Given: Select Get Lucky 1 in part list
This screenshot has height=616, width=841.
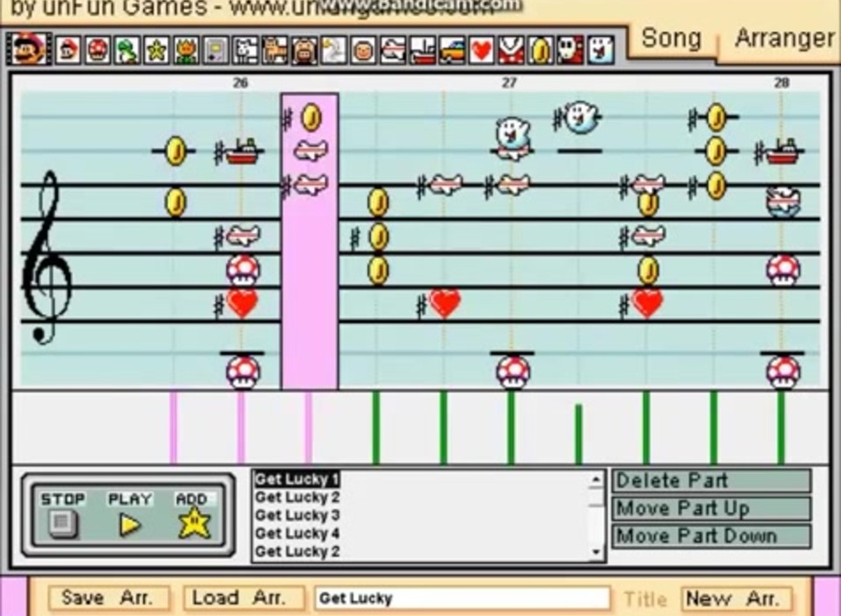Looking at the screenshot, I should 297,478.
